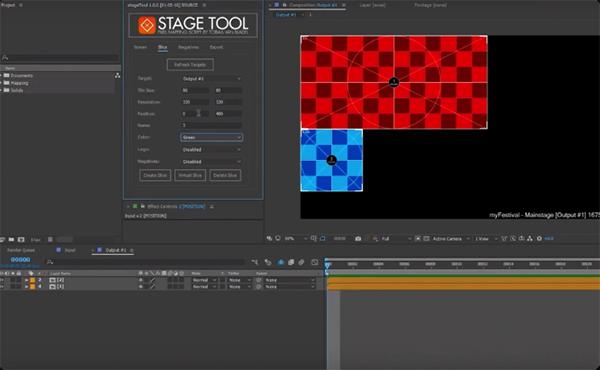This screenshot has height=370, width=600.
Task: Click Interpret Footage icon in Project panel
Action: coord(2,240)
